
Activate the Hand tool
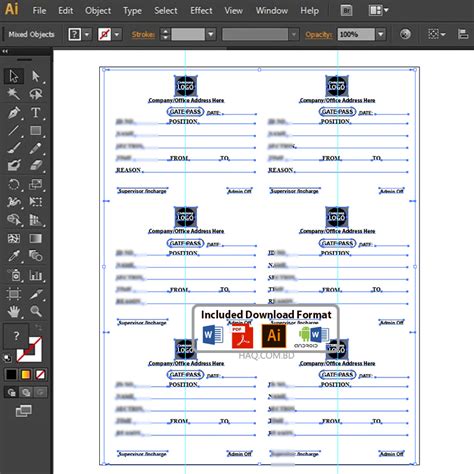(x=14, y=311)
